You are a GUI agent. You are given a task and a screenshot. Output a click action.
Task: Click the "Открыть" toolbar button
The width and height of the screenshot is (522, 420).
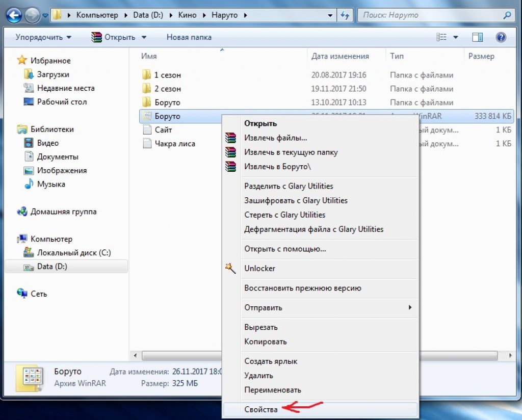[114, 37]
